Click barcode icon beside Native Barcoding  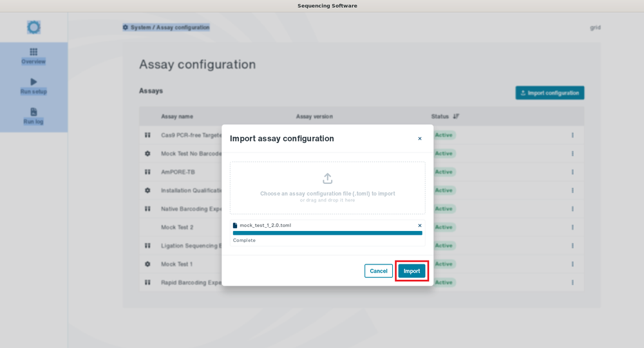point(147,209)
